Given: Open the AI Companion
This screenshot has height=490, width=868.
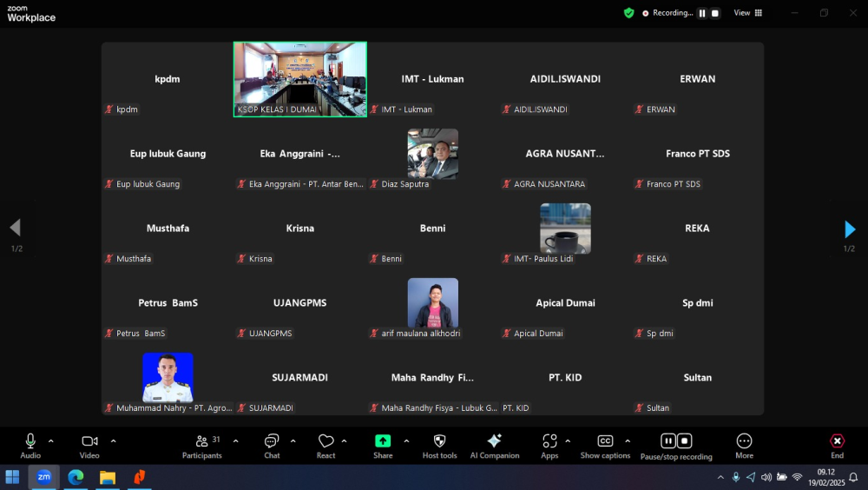Looking at the screenshot, I should 495,447.
